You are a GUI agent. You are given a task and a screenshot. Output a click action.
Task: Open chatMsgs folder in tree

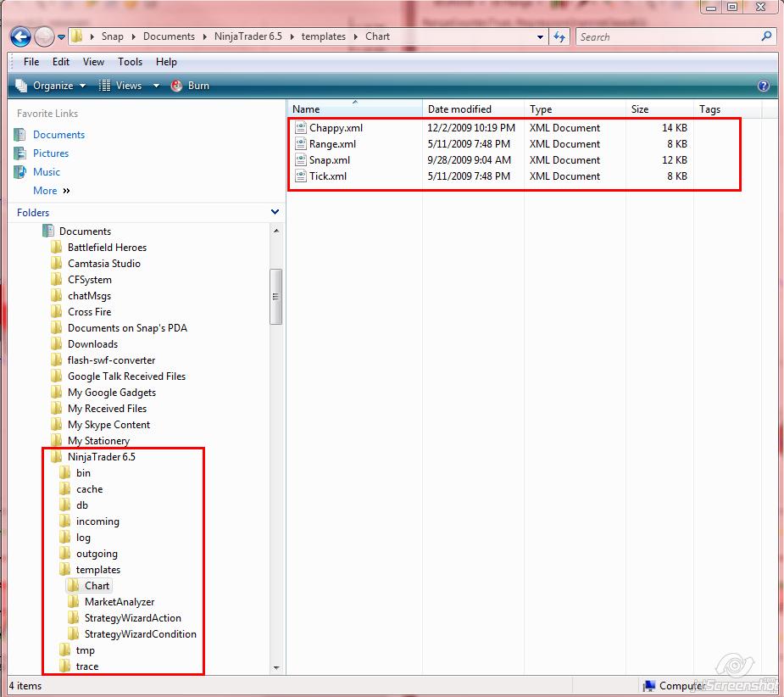coord(89,296)
